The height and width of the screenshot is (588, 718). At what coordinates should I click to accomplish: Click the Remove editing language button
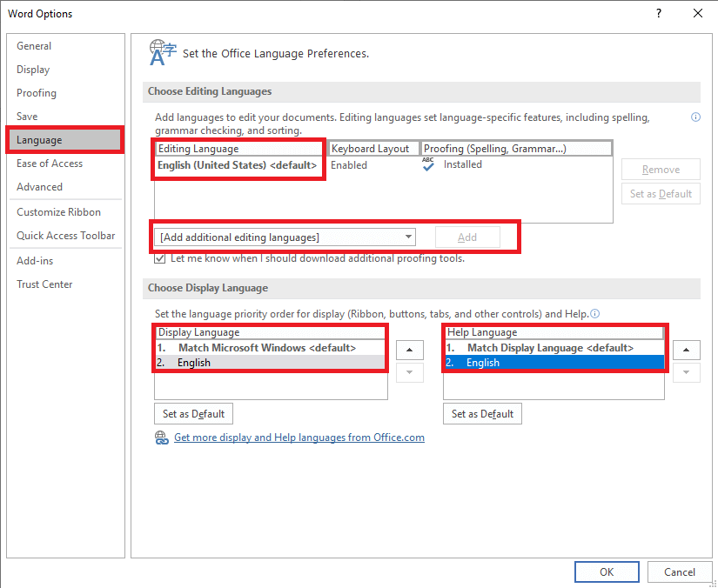pyautogui.click(x=661, y=170)
